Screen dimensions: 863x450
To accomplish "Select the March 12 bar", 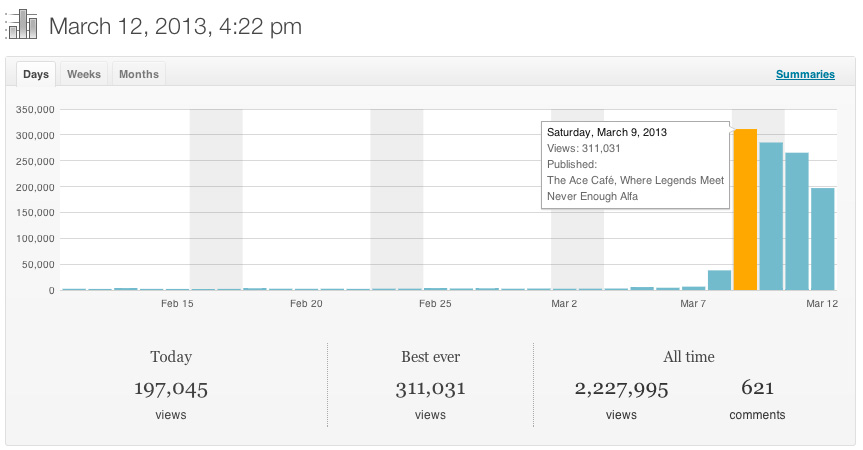I will (822, 239).
